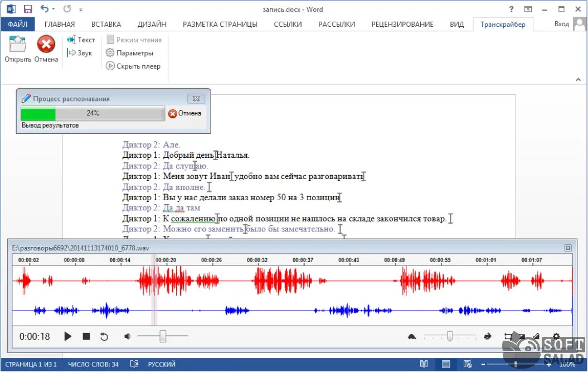Click the rabbit fast-speed icon

(x=488, y=336)
